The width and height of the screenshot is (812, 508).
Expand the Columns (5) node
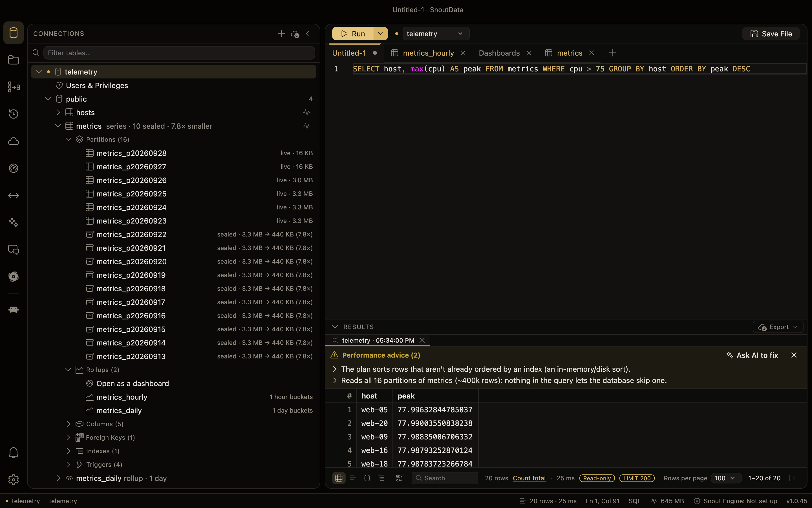point(69,424)
